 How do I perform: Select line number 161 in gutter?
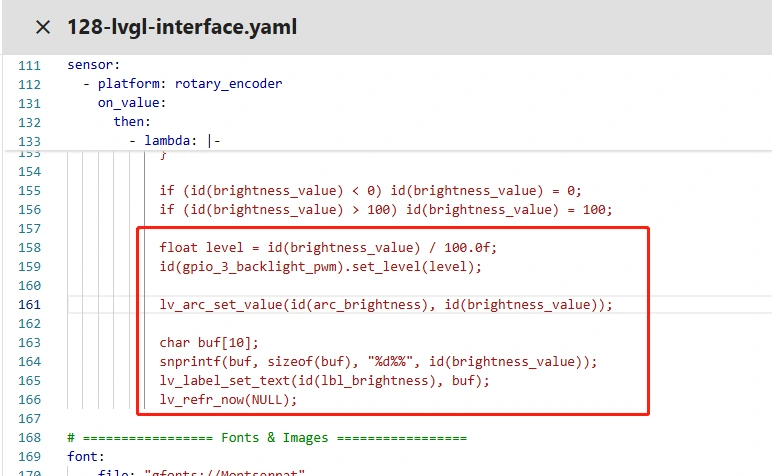[x=29, y=304]
